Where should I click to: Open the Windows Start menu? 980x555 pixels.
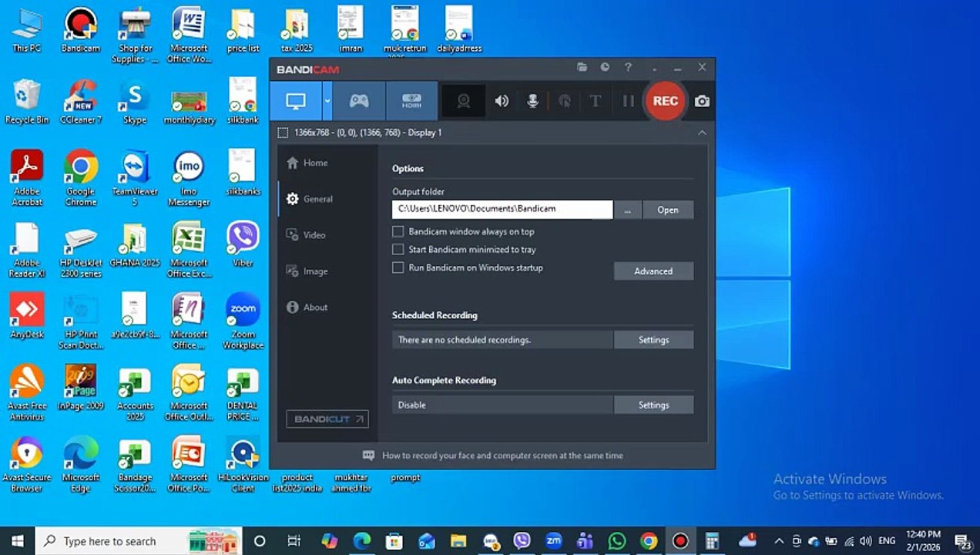click(17, 541)
